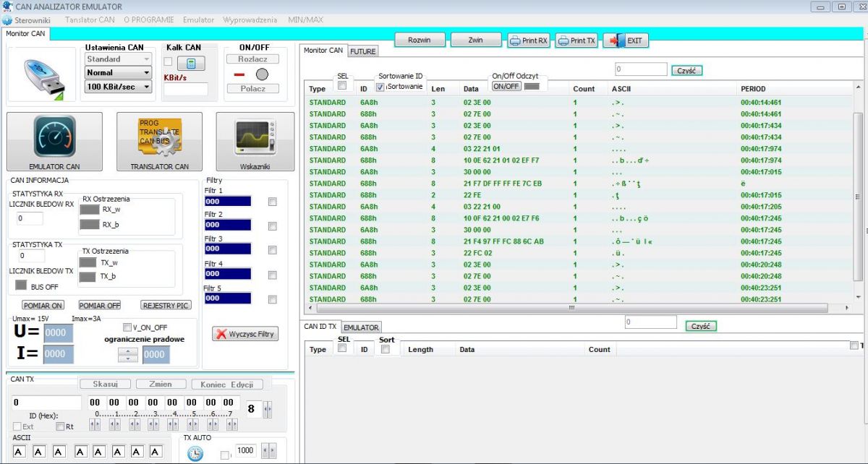Screen dimensions: 868x464
Task: Click the POMIAR OFF button
Action: pyautogui.click(x=100, y=305)
